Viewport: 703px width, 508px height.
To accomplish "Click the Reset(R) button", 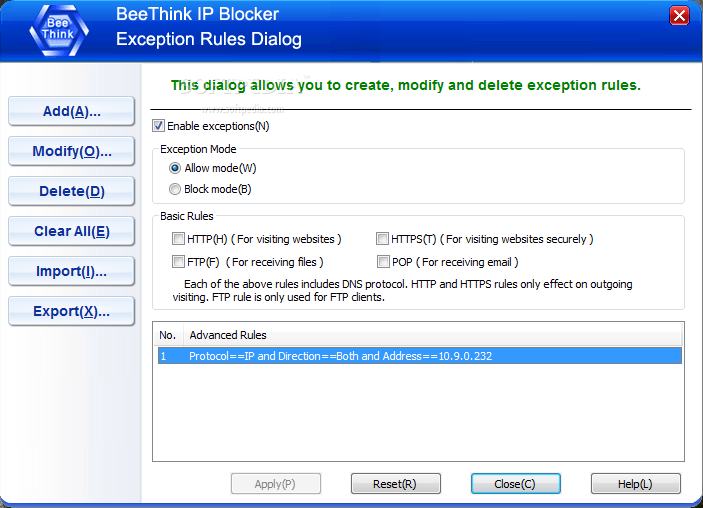I will (395, 484).
